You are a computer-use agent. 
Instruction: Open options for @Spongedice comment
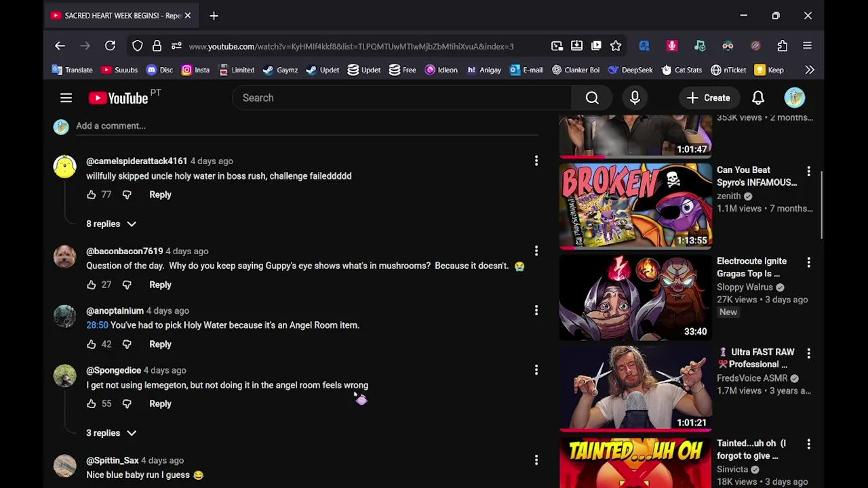pyautogui.click(x=536, y=370)
